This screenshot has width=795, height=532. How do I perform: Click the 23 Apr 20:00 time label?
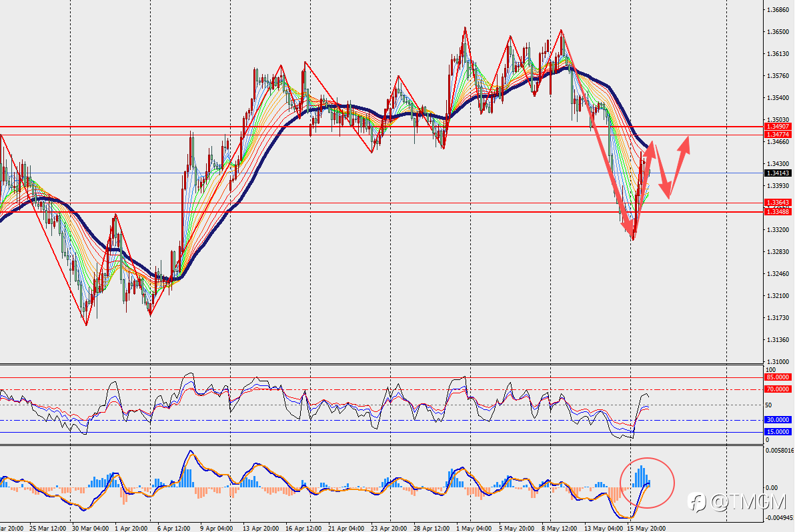click(x=388, y=528)
